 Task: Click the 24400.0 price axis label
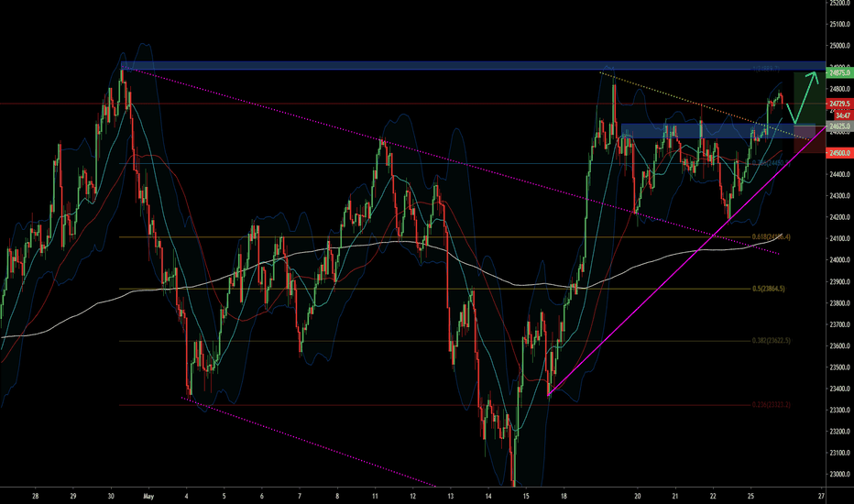[840, 174]
